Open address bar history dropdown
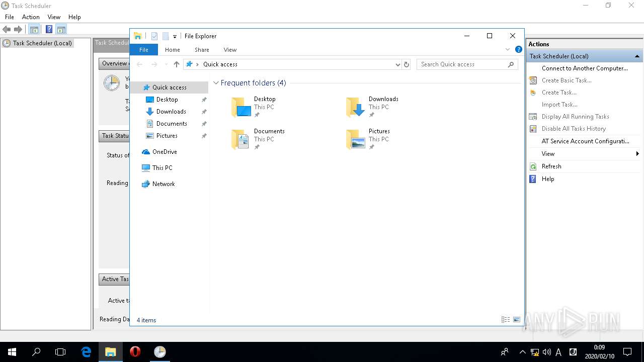Viewport: 644px width, 362px height. tap(398, 64)
